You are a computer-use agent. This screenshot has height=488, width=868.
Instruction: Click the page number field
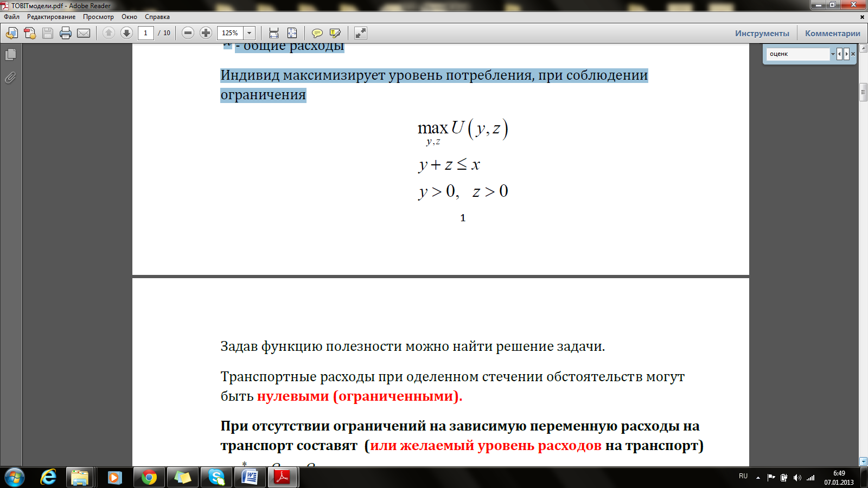[x=145, y=33]
